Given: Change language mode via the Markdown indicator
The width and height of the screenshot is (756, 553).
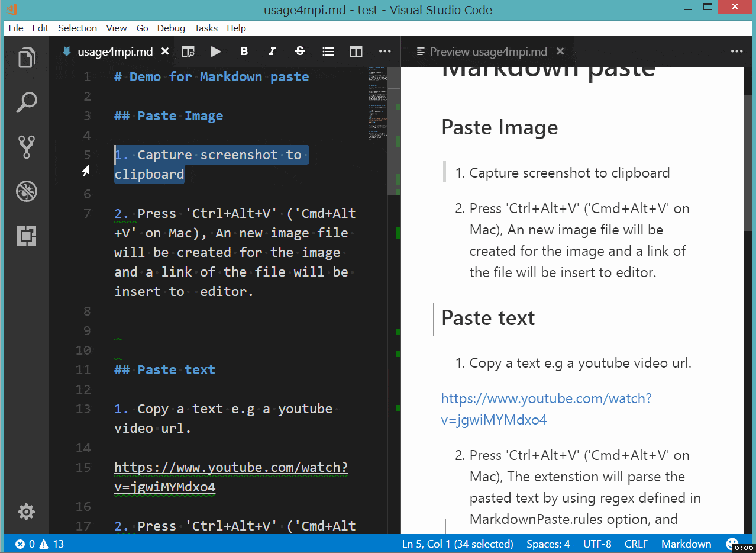Looking at the screenshot, I should click(686, 544).
